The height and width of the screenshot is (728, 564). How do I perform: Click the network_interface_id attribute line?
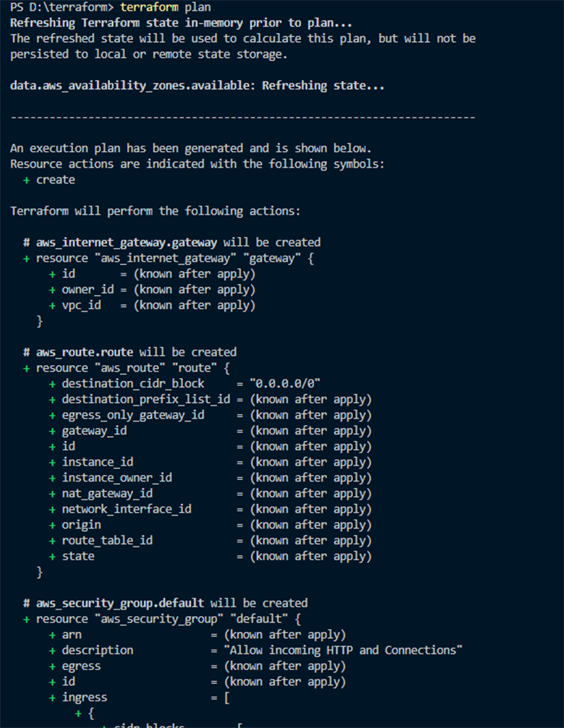coord(127,509)
